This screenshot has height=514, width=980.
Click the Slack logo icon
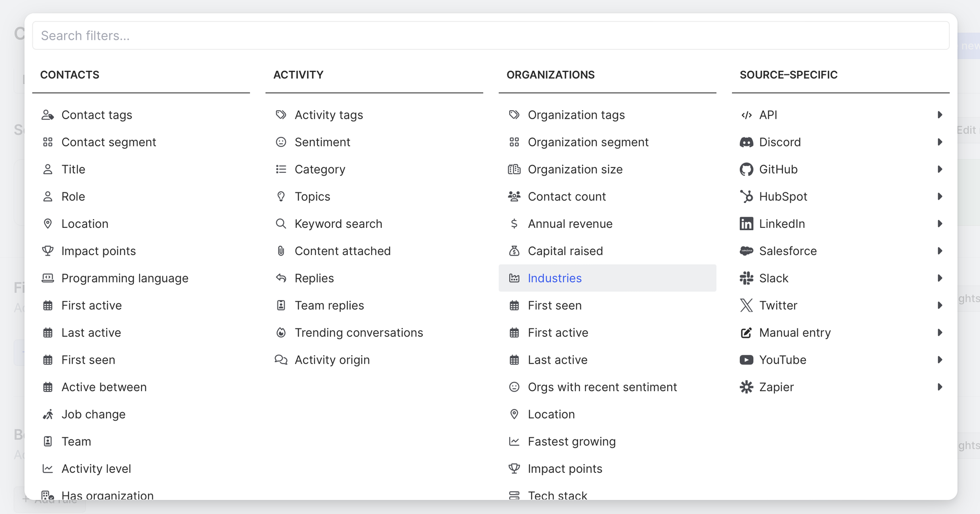(x=746, y=278)
